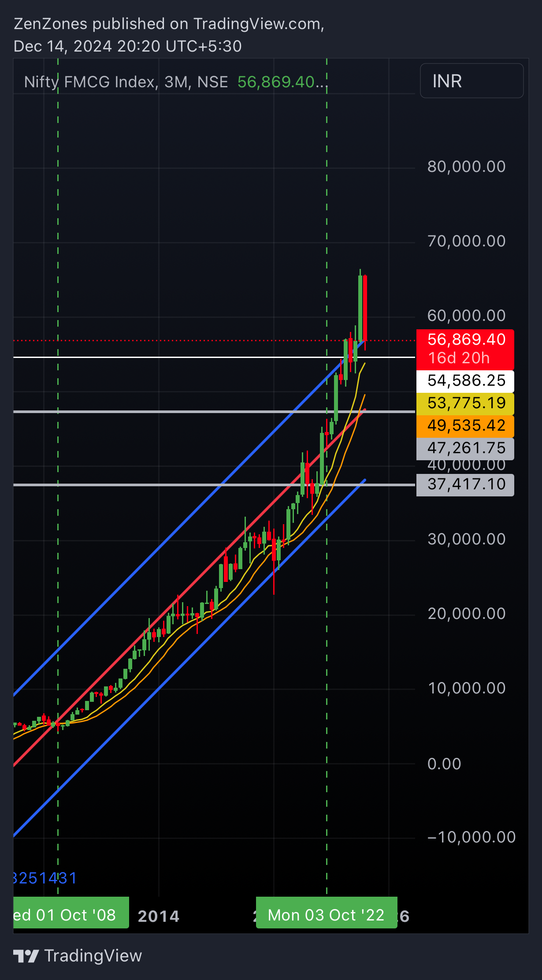Screen dimensions: 542x980
Task: Click the 70,000.00 price axis label
Action: 467,241
